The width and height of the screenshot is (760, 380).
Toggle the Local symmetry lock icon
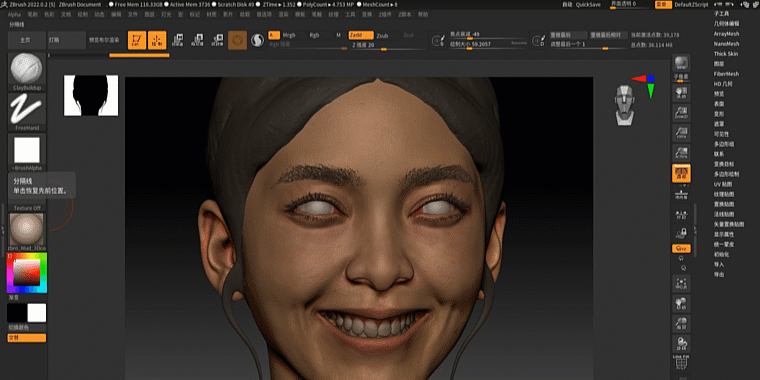pyautogui.click(x=681, y=234)
